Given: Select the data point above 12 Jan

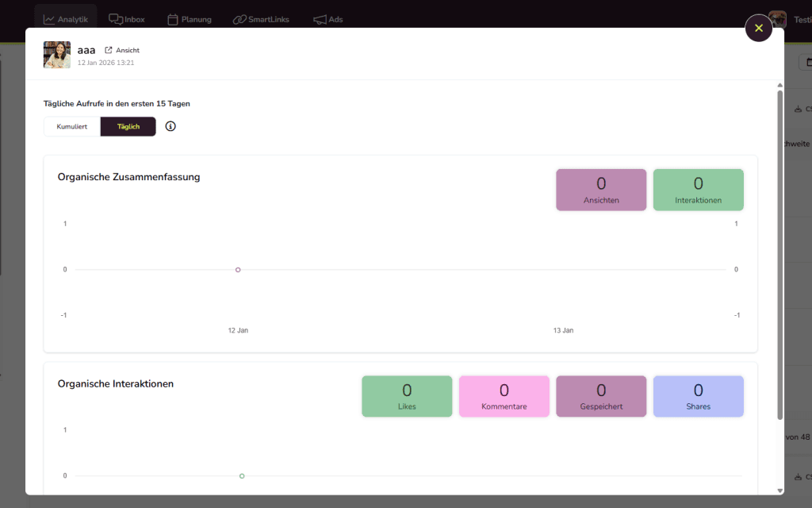Looking at the screenshot, I should [237, 270].
